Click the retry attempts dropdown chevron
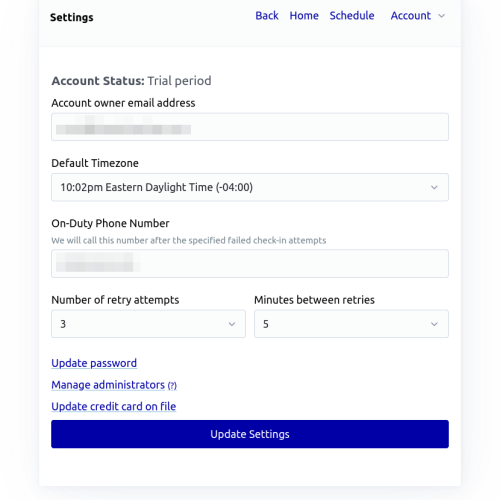Screen dimensions: 500x500 (x=232, y=324)
